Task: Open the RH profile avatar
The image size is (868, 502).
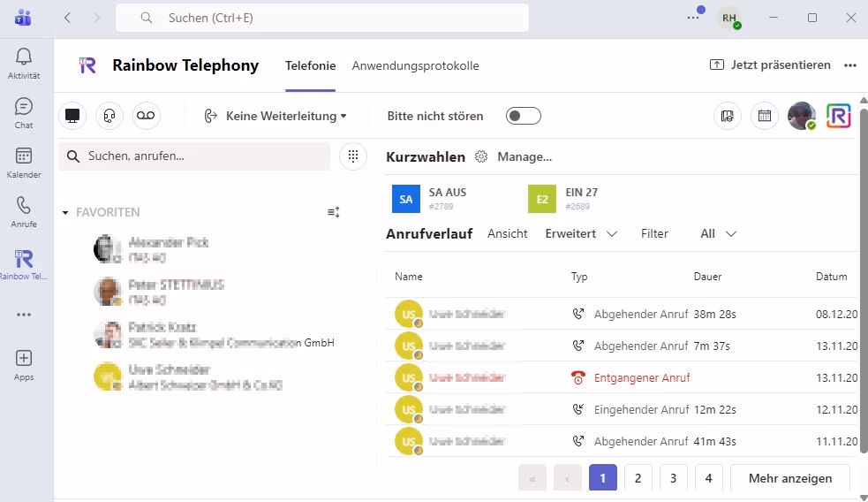Action: (729, 18)
